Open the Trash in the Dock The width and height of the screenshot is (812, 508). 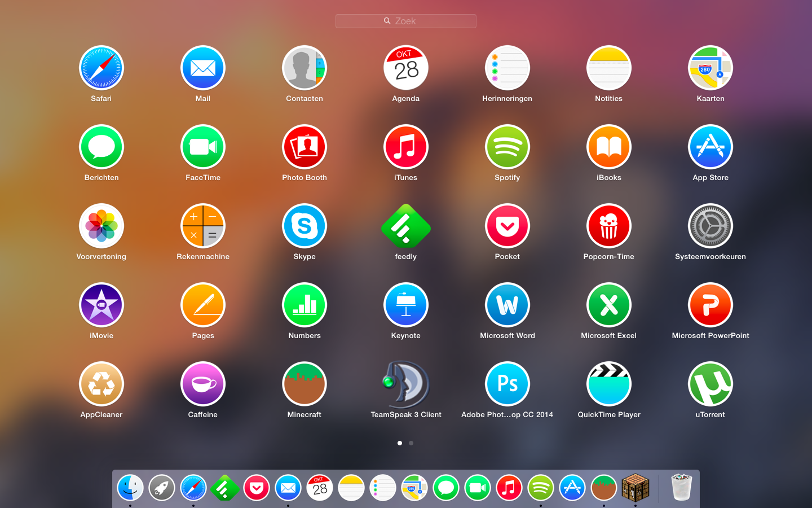(x=682, y=488)
